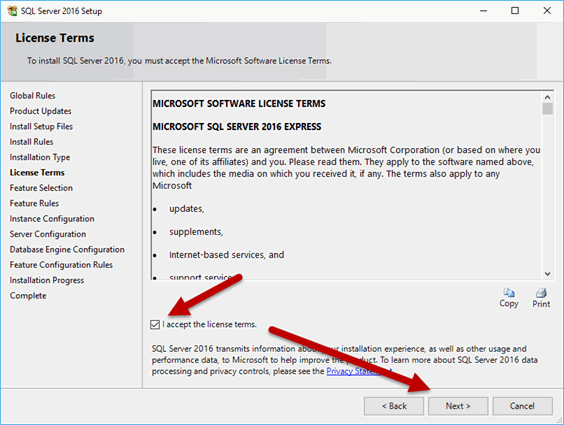Viewport: 564px width, 425px height.
Task: Select the Installation Type step
Action: click(x=40, y=157)
